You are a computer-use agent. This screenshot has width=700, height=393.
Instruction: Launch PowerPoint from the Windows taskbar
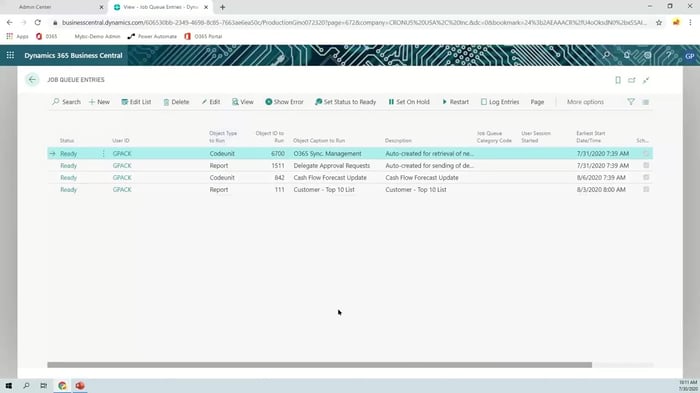(x=80, y=385)
